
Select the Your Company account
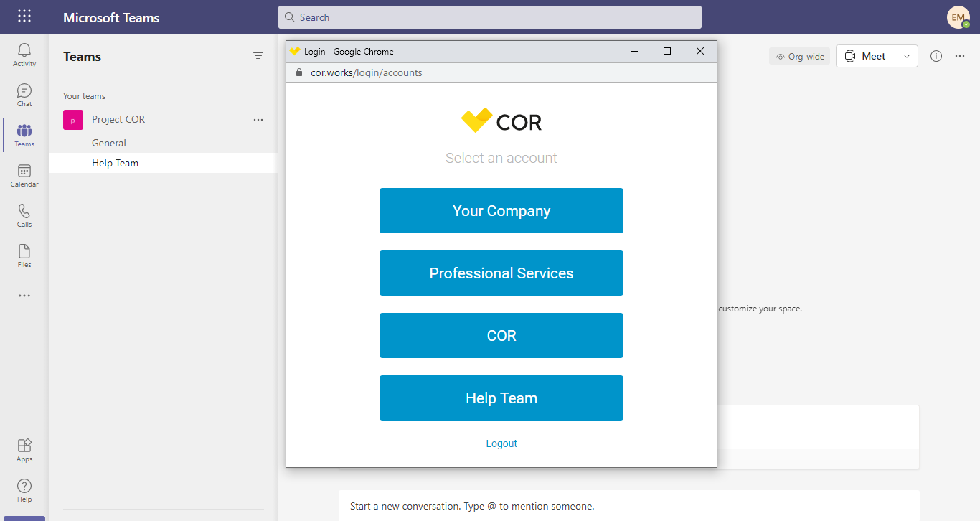(x=501, y=211)
